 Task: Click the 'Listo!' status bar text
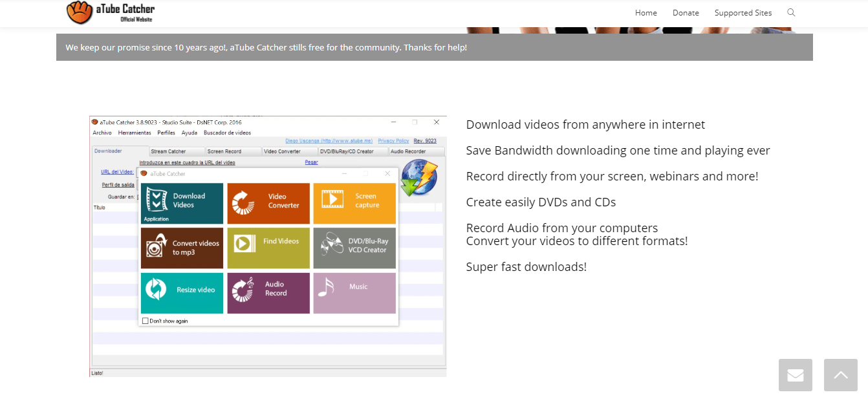[x=97, y=373]
